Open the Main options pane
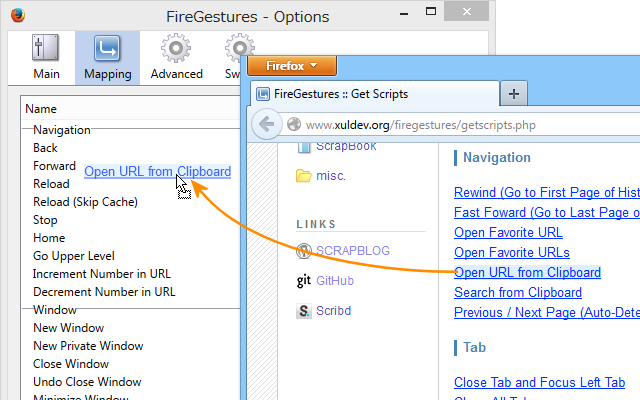 click(x=46, y=56)
